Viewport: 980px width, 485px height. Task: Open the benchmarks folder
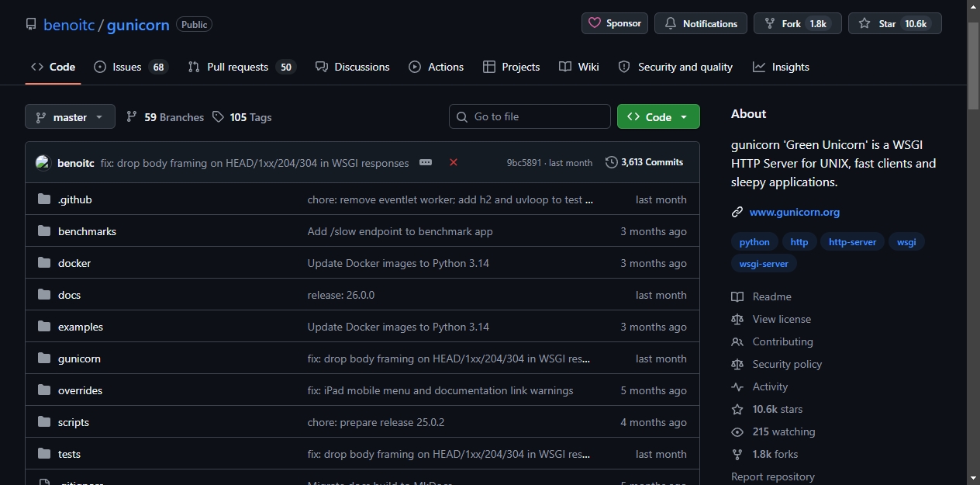click(87, 231)
